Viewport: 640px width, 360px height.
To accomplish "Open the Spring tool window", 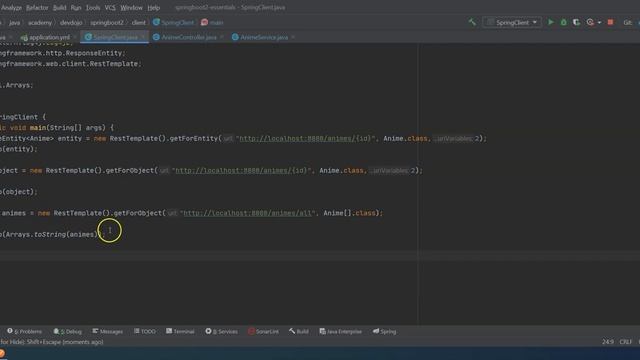I will click(384, 331).
